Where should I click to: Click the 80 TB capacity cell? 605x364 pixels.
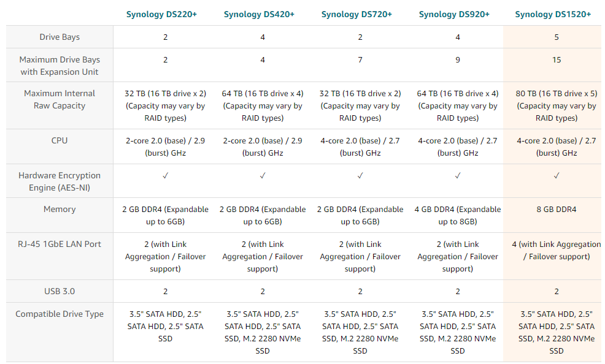pos(557,105)
